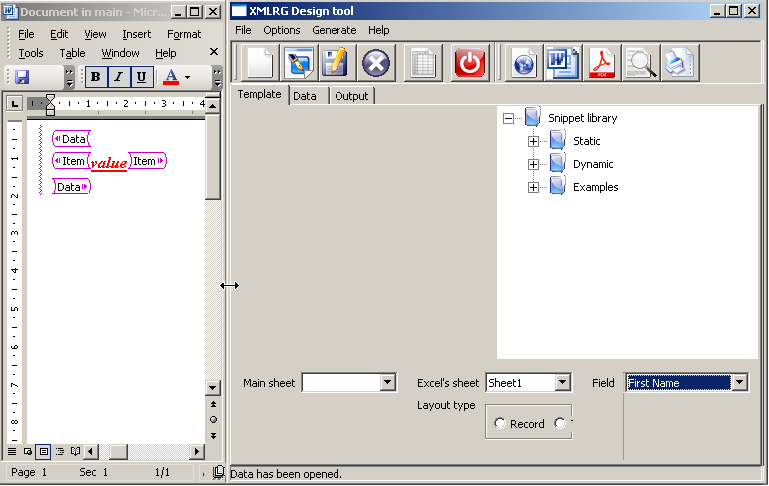Image resolution: width=769 pixels, height=486 pixels.
Task: Switch to Web Layout view icon
Action: (28, 451)
